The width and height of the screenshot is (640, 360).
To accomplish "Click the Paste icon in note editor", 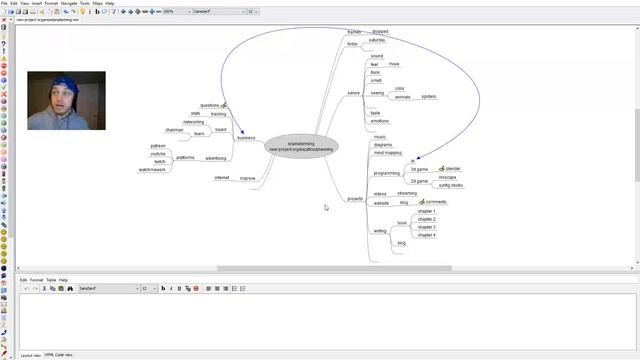I will coord(61,289).
